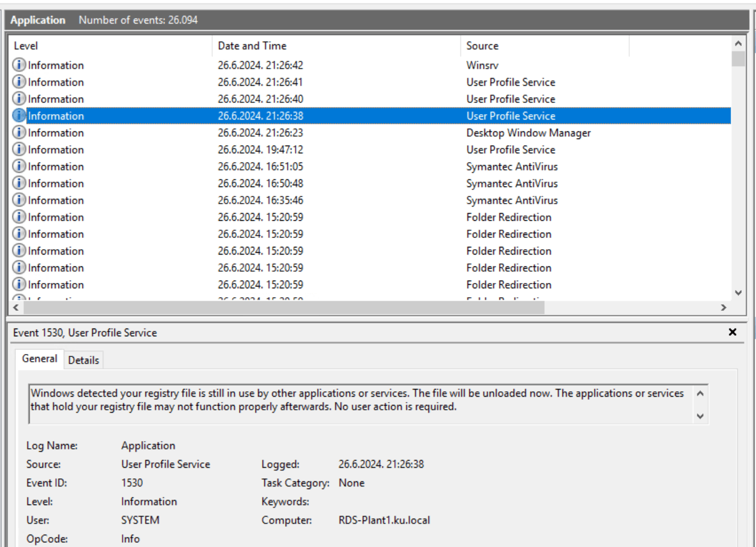
Task: Select the Desktop Window Manager event row
Action: click(237, 133)
